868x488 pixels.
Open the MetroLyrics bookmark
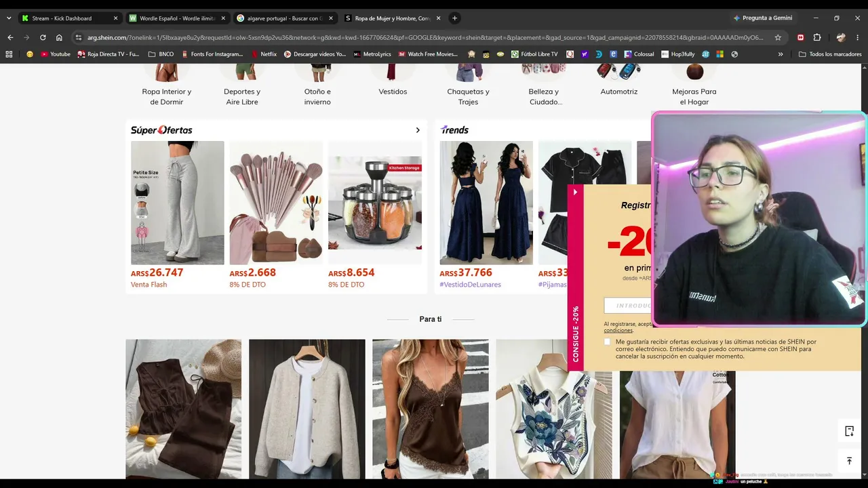point(372,54)
